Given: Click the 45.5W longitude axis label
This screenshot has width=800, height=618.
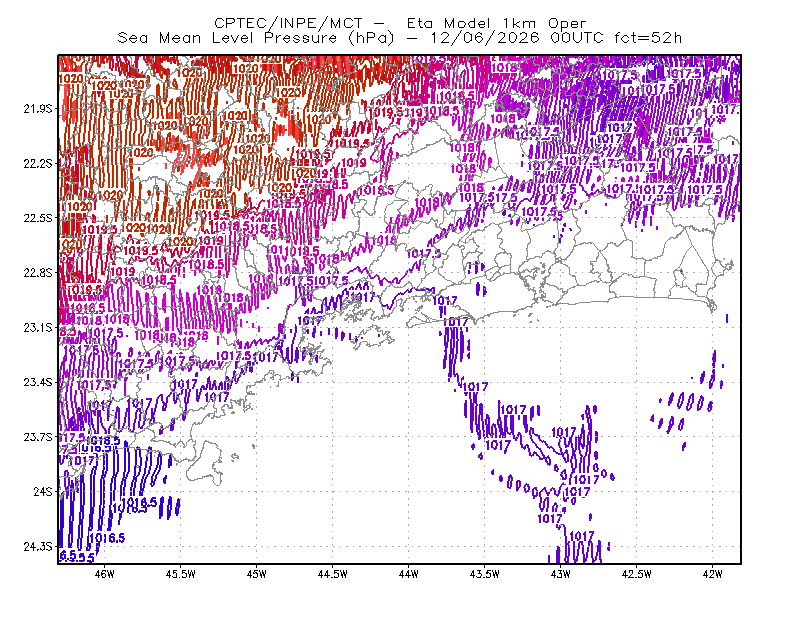Looking at the screenshot, I should point(181,574).
